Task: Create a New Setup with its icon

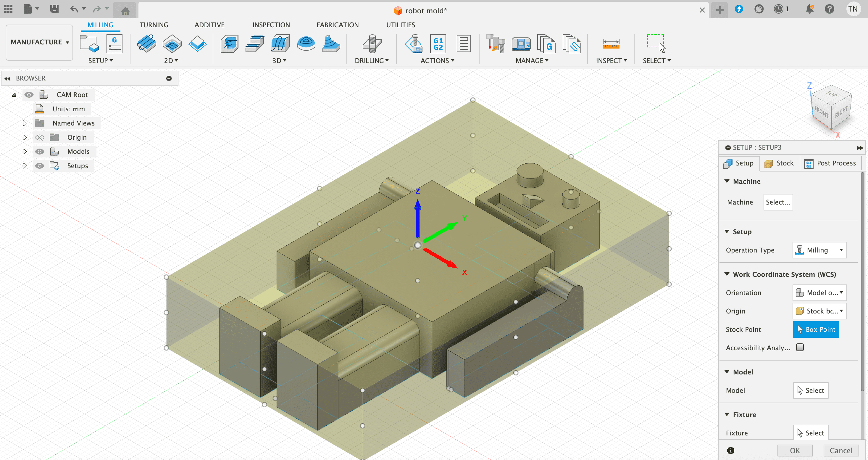Action: [89, 44]
